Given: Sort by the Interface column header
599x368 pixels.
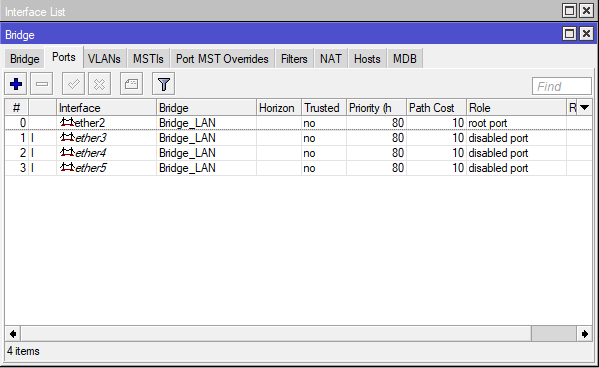Looking at the screenshot, I should [106, 108].
